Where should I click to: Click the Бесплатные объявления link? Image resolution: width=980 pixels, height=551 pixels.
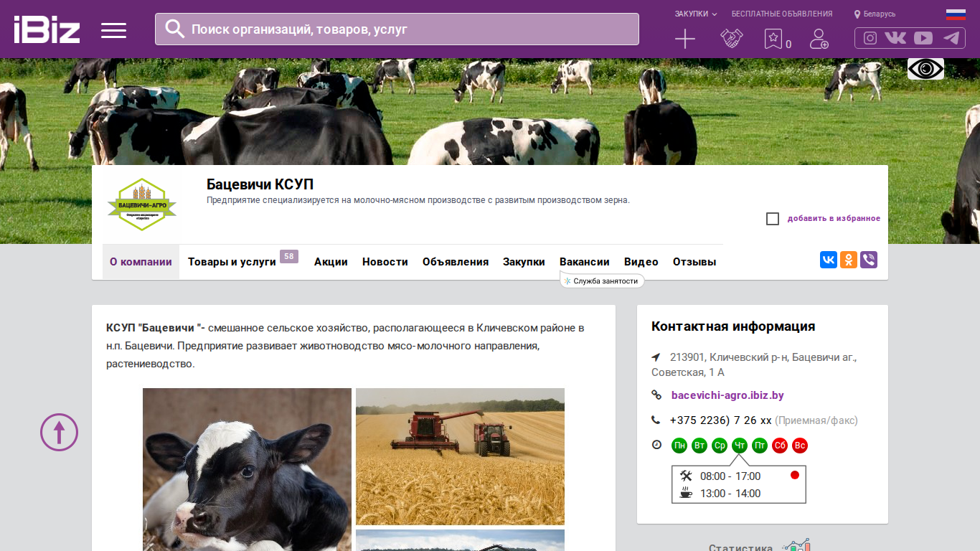(782, 14)
